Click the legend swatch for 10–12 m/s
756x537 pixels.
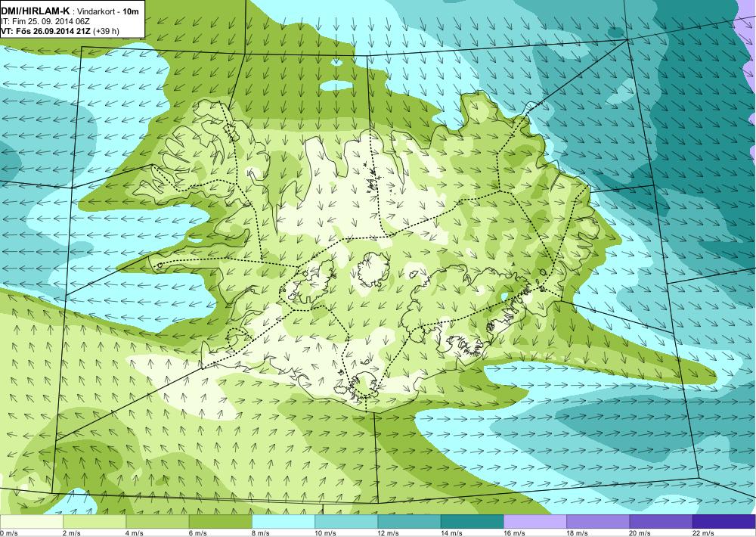346,522
